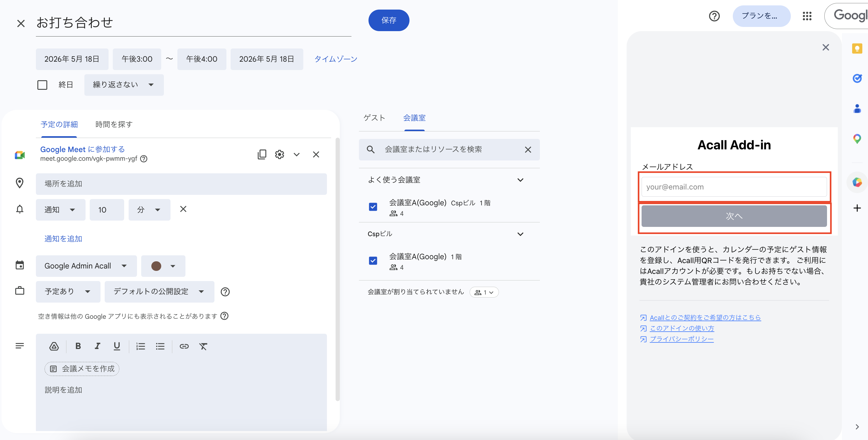Open Acallとのご契約をご希望の方はこちら link
Viewport: 868px width, 440px height.
pos(705,318)
